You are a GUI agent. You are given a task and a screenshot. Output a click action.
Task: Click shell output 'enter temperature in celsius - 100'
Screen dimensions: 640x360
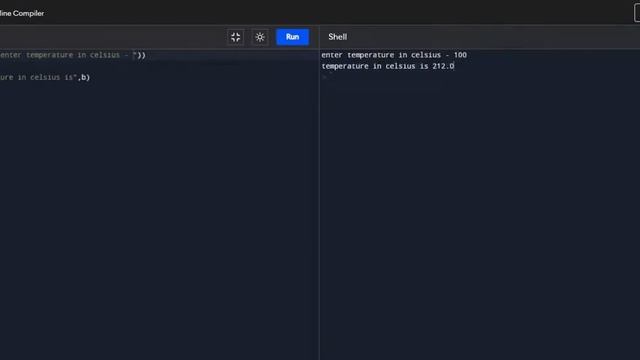[394, 55]
